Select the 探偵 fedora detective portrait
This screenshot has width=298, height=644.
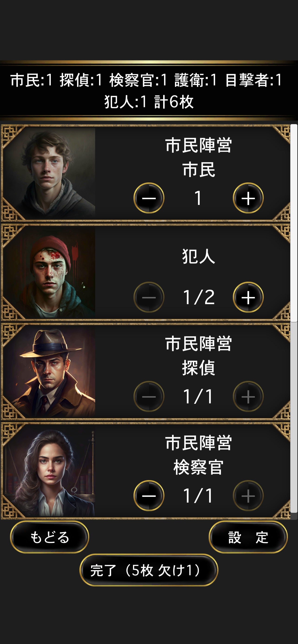coord(49,372)
